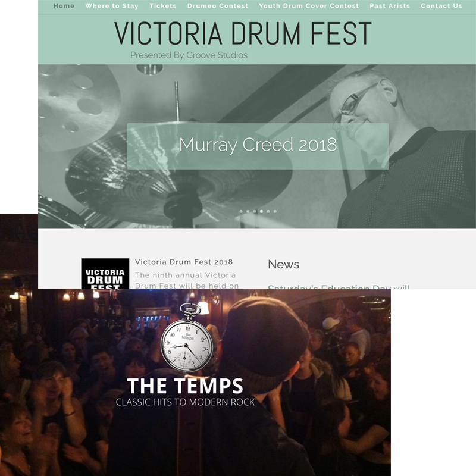476x476 pixels.
Task: Click the Murray Creed 2018 slide caption
Action: (x=258, y=145)
